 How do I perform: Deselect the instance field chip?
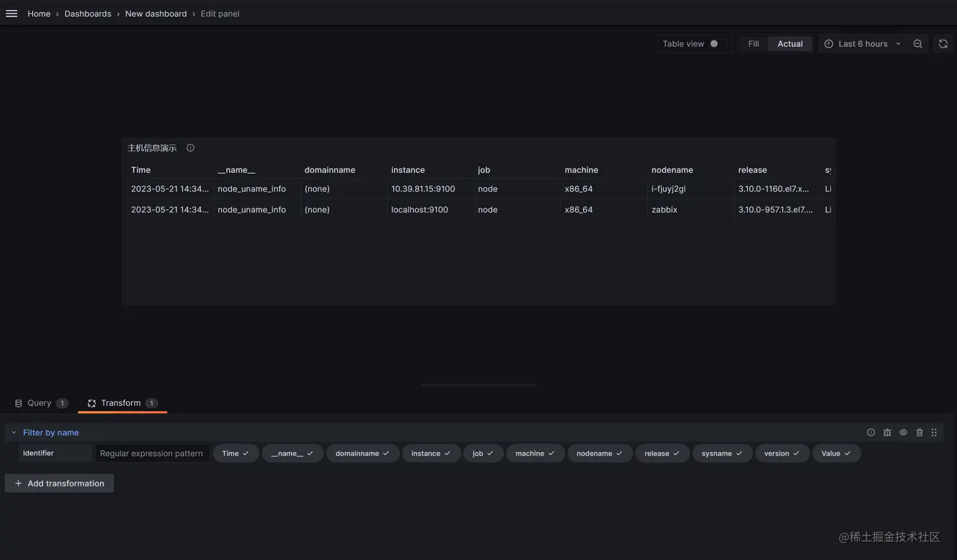[431, 454]
